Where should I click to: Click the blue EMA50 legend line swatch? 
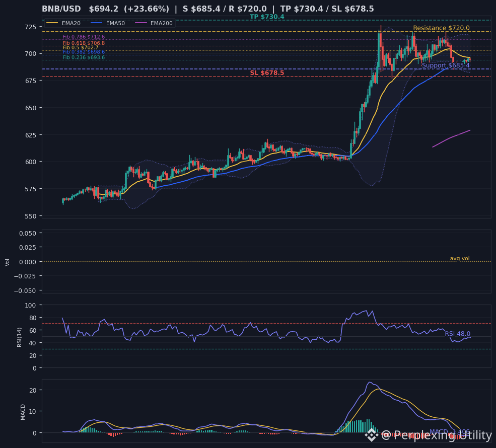pyautogui.click(x=97, y=23)
